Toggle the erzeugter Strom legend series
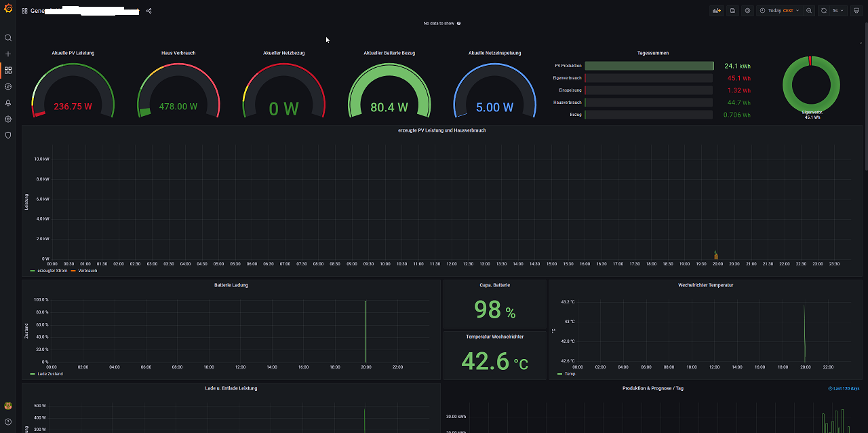The width and height of the screenshot is (868, 433). 52,271
